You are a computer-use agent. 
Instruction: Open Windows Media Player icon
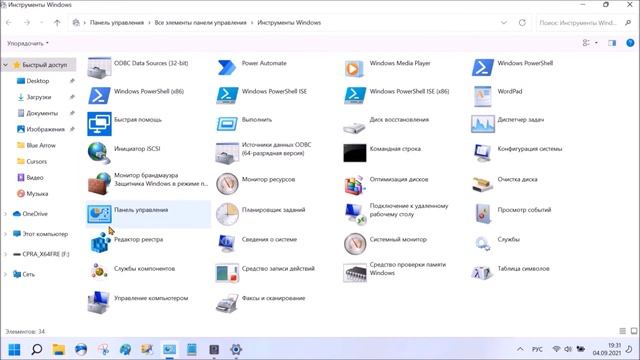click(x=354, y=68)
